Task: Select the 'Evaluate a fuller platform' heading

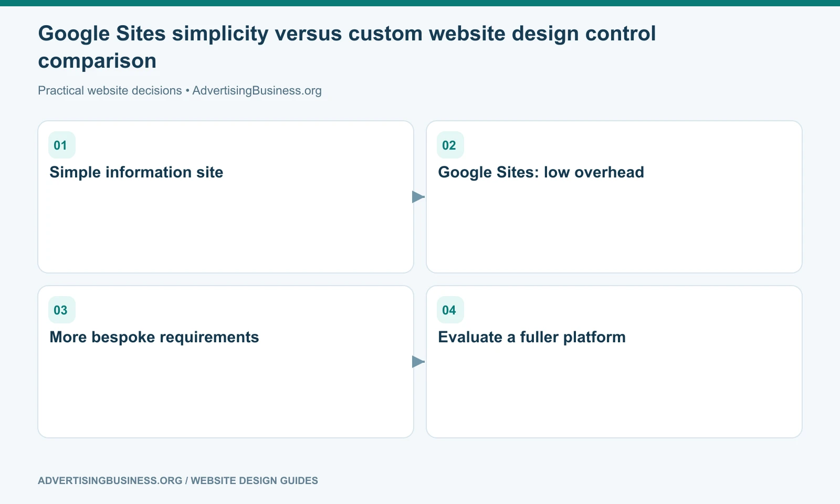Action: pyautogui.click(x=532, y=337)
